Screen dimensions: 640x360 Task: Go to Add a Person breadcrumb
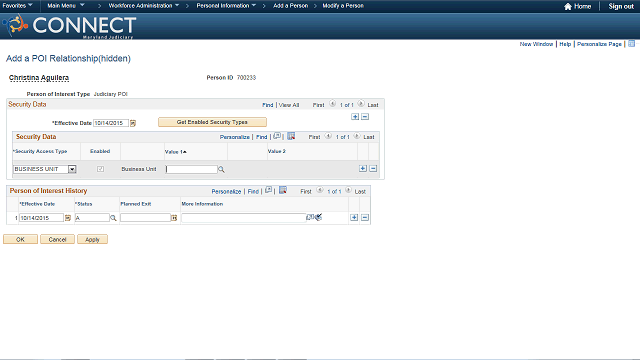pos(291,6)
